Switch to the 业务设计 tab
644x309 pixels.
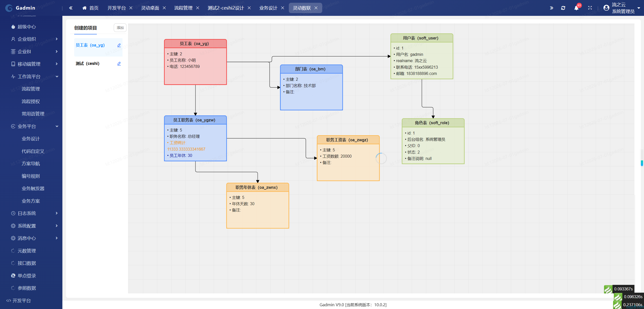tap(268, 8)
